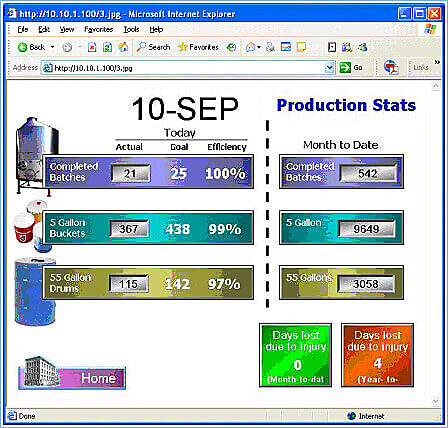This screenshot has height=428, width=448.
Task: Click the Mail toolbar icon
Action: pos(251,48)
